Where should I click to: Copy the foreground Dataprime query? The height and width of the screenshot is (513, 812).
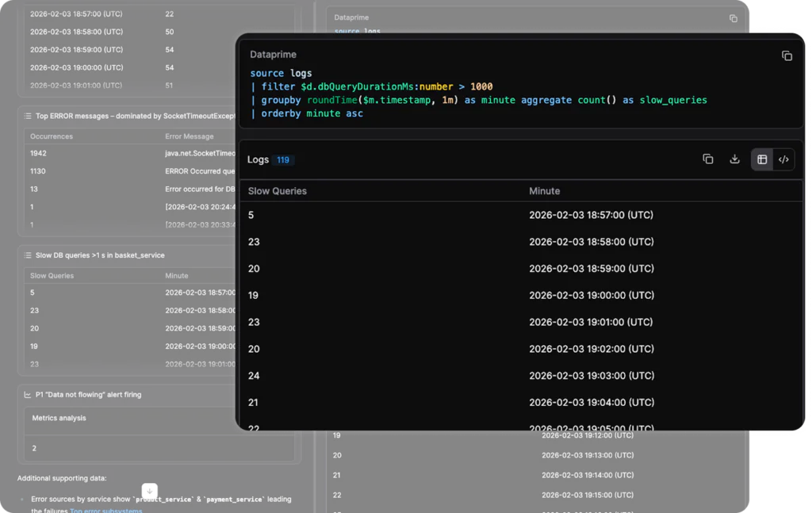[x=787, y=56]
